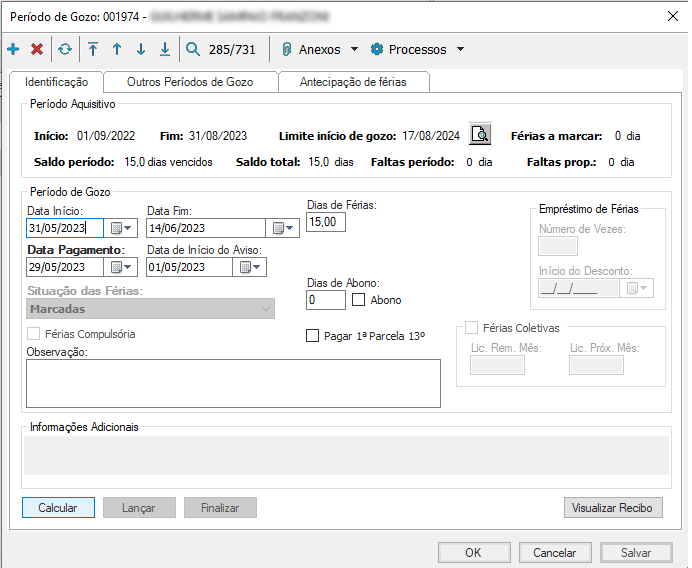Screen dimensions: 692x568
Task: Open the lookup icon beside Limite início de gozo
Action: 481,134
